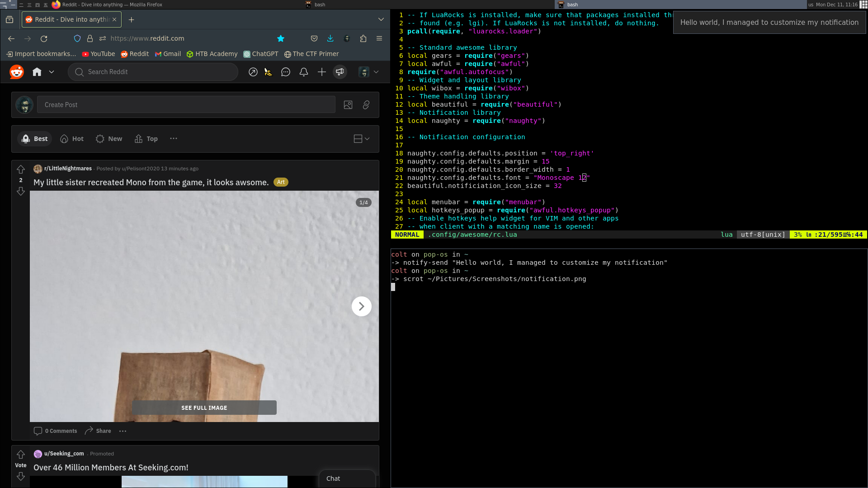This screenshot has width=868, height=488.
Task: Click the Create Post input field
Action: pyautogui.click(x=186, y=104)
